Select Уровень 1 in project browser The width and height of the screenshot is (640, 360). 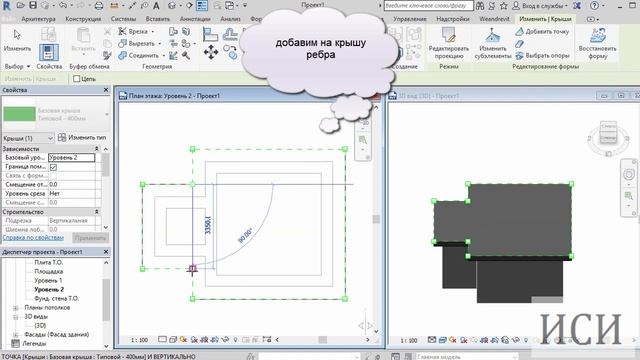point(48,280)
